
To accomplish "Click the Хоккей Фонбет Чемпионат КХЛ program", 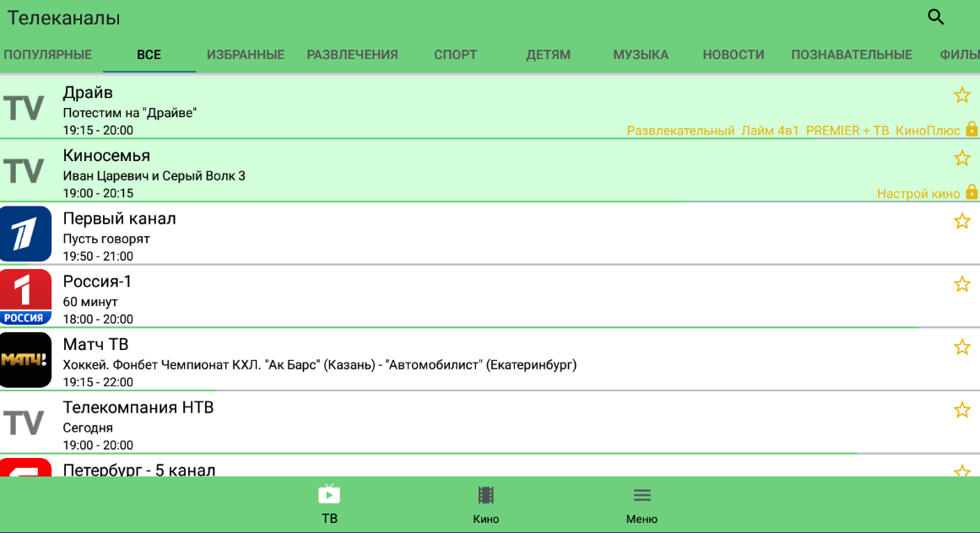I will click(319, 365).
